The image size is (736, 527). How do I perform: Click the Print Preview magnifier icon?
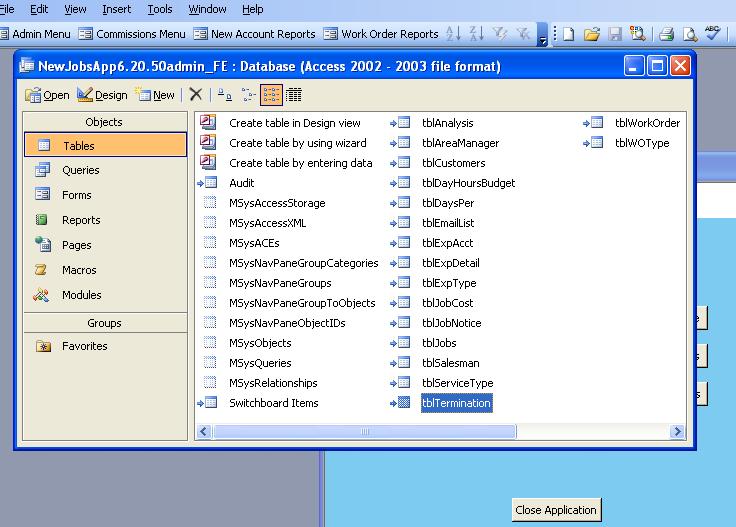pos(690,34)
